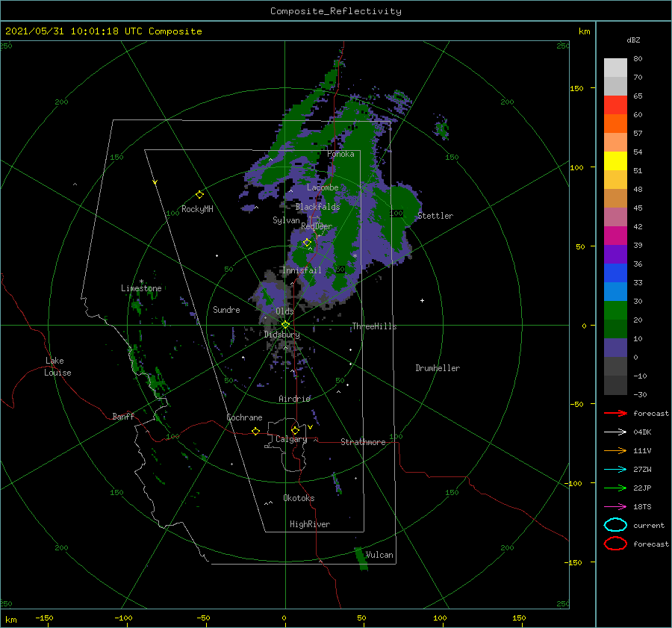Click the dBZ legend heading
This screenshot has width=672, height=628.
(633, 40)
